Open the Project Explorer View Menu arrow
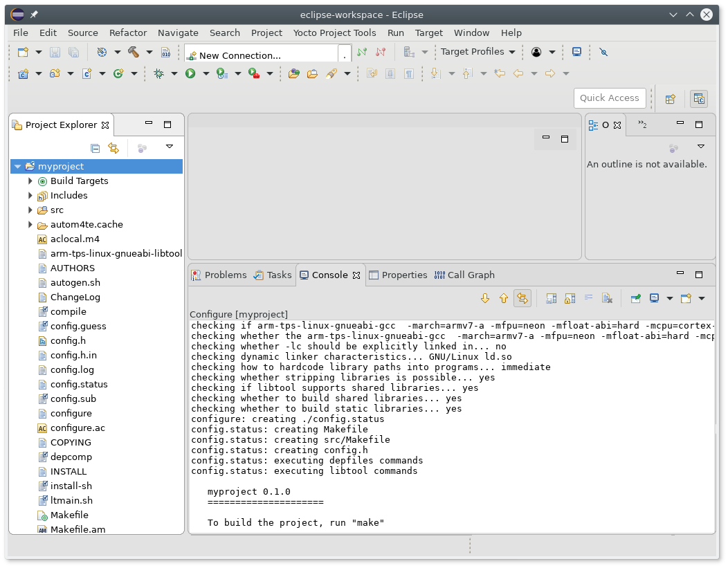The width and height of the screenshot is (728, 568). pos(170,147)
